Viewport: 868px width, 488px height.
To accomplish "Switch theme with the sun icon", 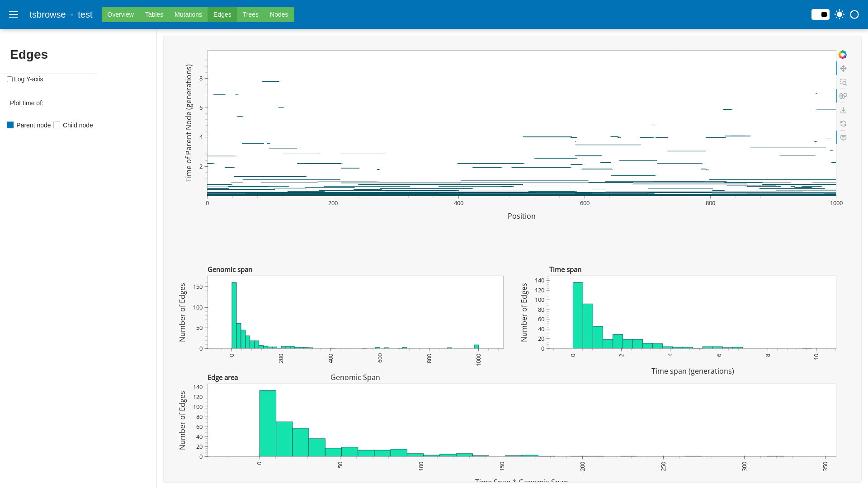I will [x=840, y=14].
